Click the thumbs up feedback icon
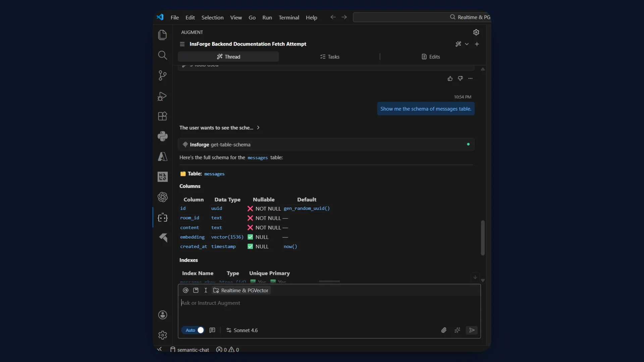The width and height of the screenshot is (644, 362). coord(450,78)
